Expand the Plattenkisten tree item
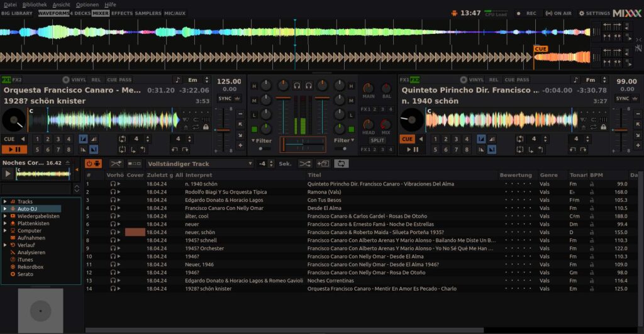 coord(5,223)
